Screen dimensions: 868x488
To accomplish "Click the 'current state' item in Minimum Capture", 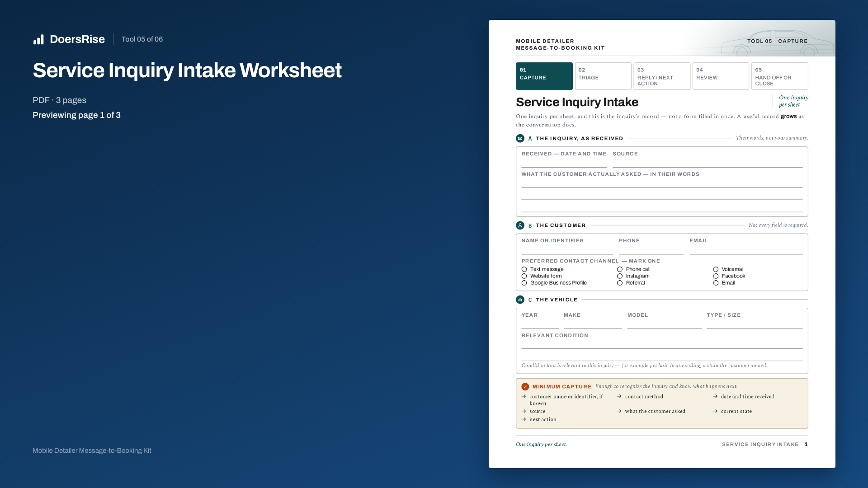I will pyautogui.click(x=736, y=411).
